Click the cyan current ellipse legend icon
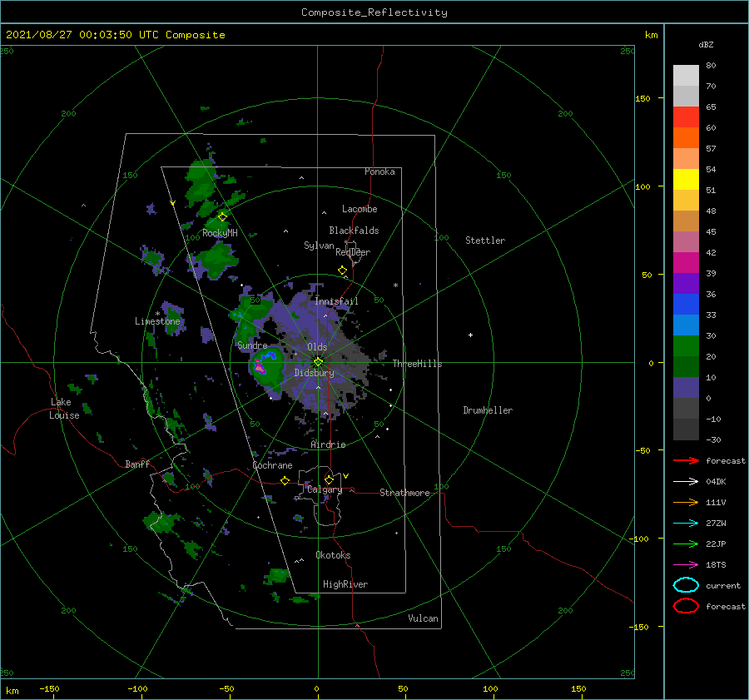Image resolution: width=749 pixels, height=700 pixels. click(x=686, y=585)
